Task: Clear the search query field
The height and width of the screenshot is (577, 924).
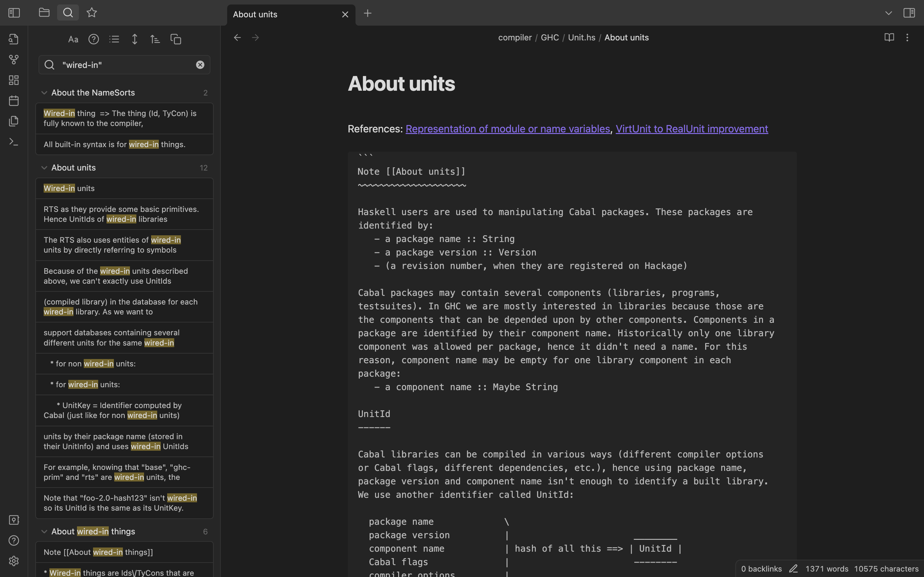Action: click(x=200, y=65)
